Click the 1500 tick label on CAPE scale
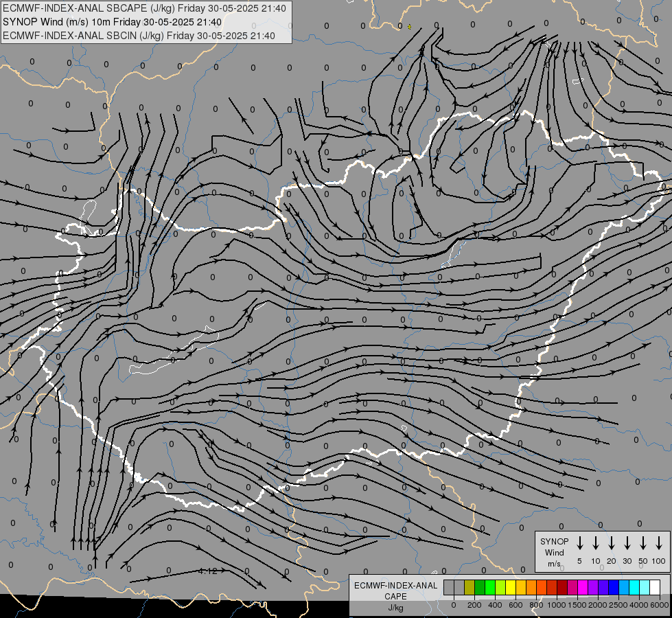 (x=577, y=605)
